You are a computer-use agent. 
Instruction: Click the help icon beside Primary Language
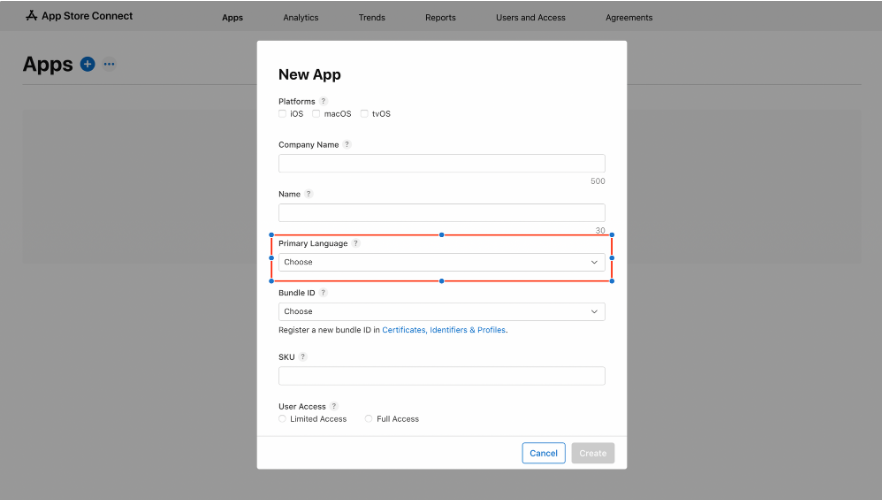point(356,243)
